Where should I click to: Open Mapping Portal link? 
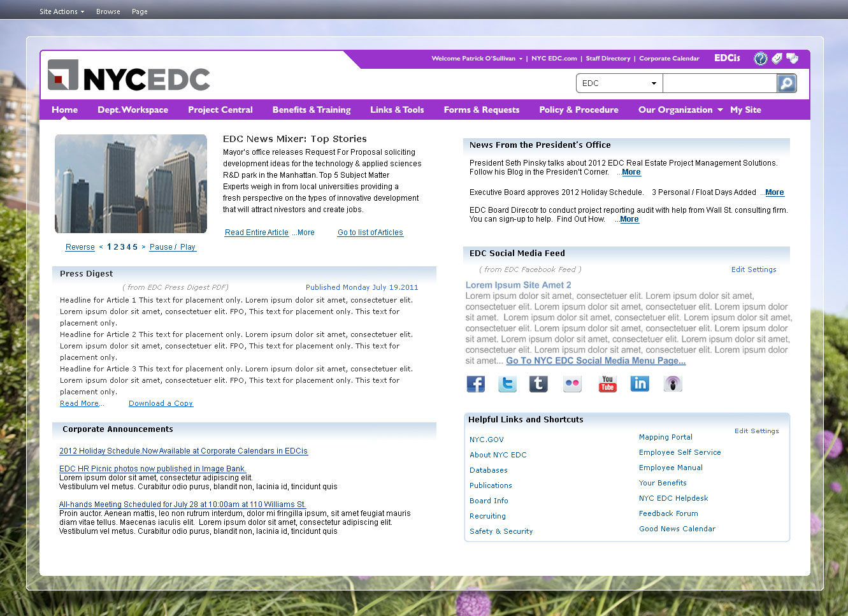tap(666, 437)
